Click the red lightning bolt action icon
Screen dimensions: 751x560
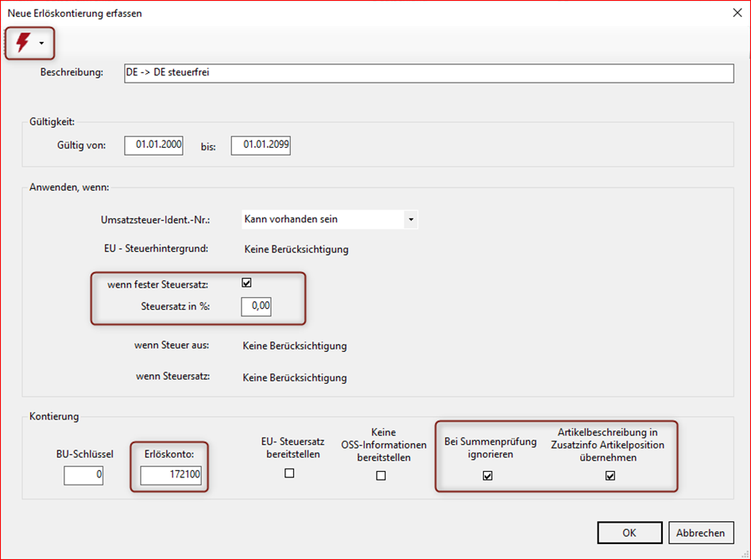[21, 42]
